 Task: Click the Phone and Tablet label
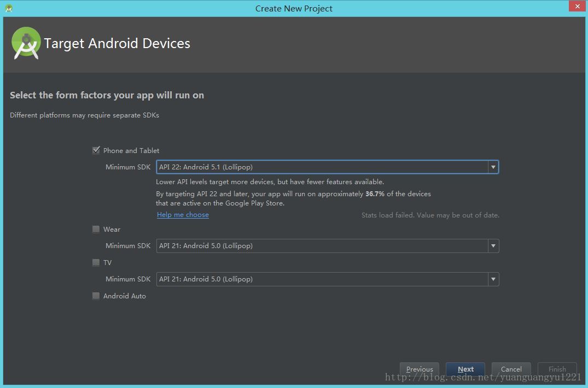(131, 150)
